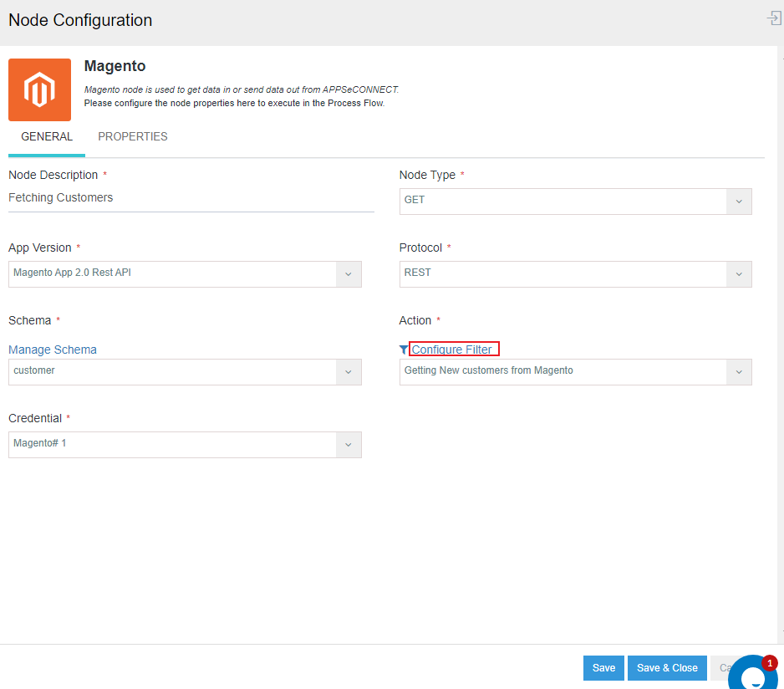Screen dimensions: 784x689
Task: Click the filter funnel icon
Action: click(x=404, y=350)
